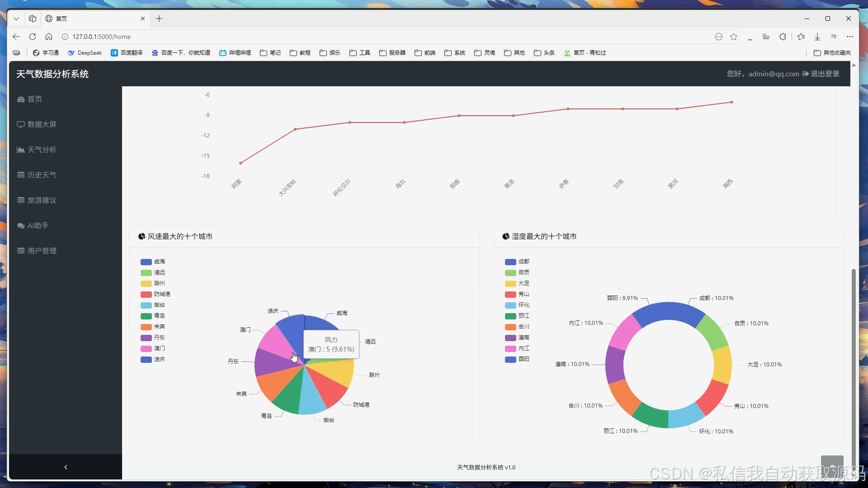Toggle 威海 legend in wind chart
The image size is (868, 488).
153,262
